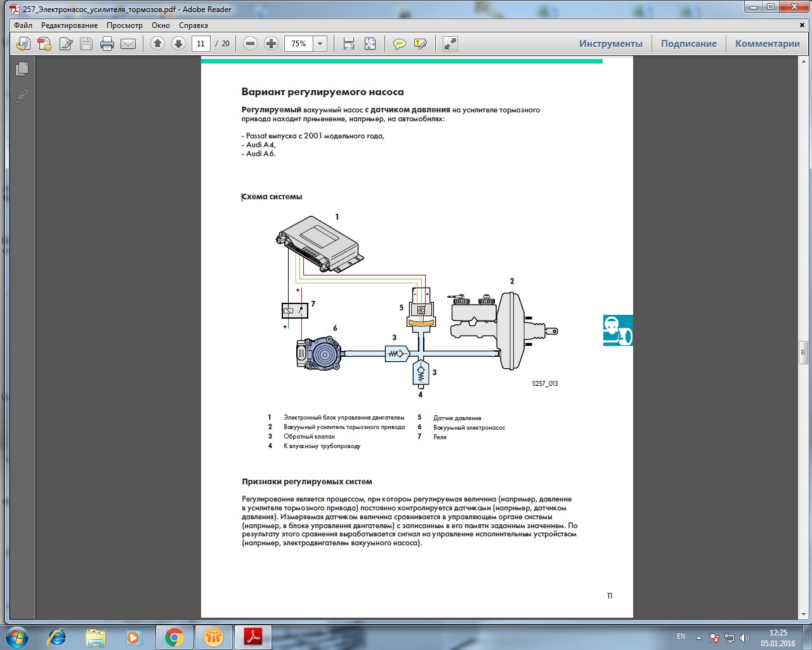Close the menu bar document with the small X
The height and width of the screenshot is (650, 812).
pos(802,25)
